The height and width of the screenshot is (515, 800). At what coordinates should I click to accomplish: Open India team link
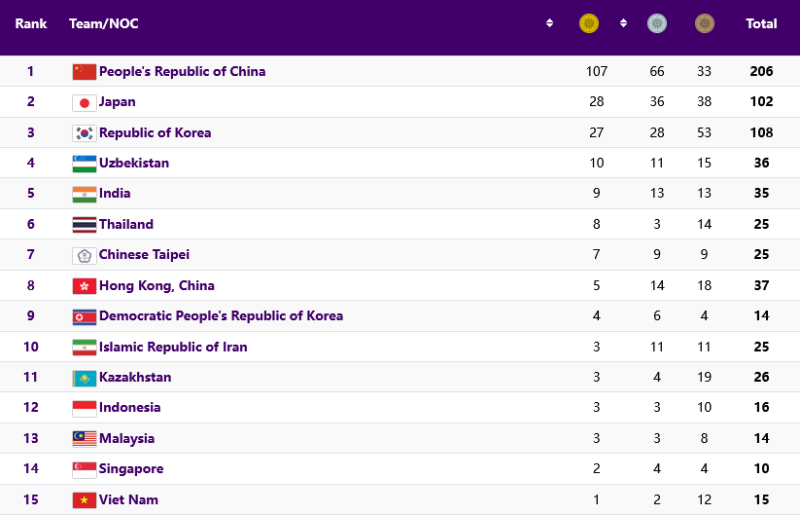coord(115,193)
